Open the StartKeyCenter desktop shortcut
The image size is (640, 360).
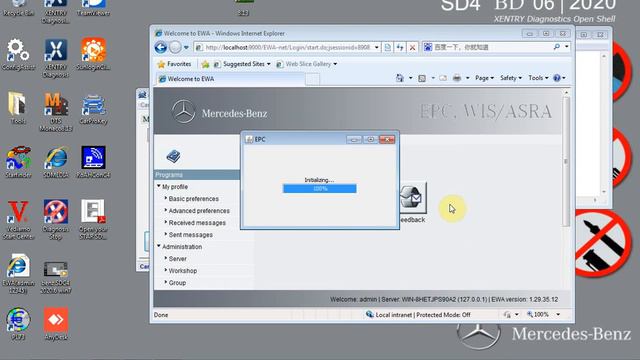(18, 162)
